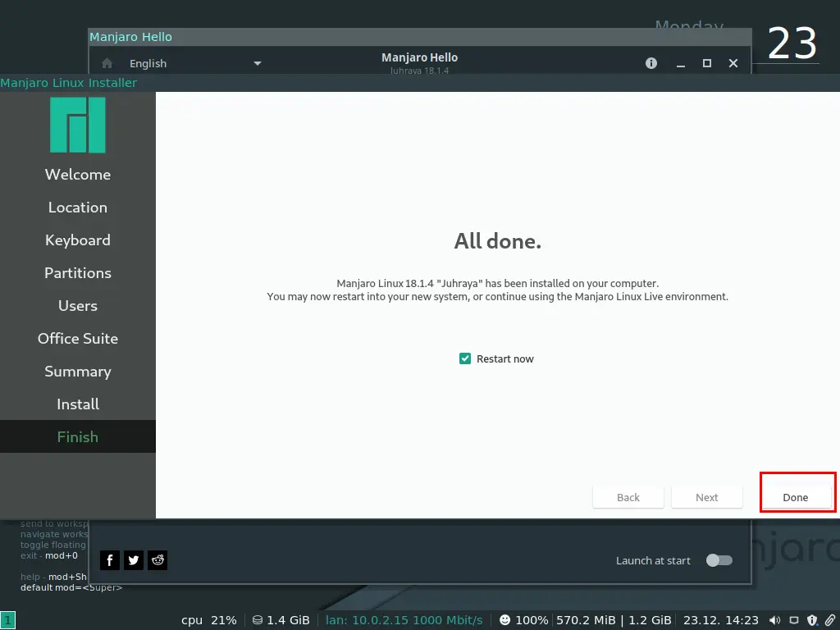The height and width of the screenshot is (630, 840).
Task: Click the smiley face battery icon in the status bar
Action: pyautogui.click(x=504, y=620)
